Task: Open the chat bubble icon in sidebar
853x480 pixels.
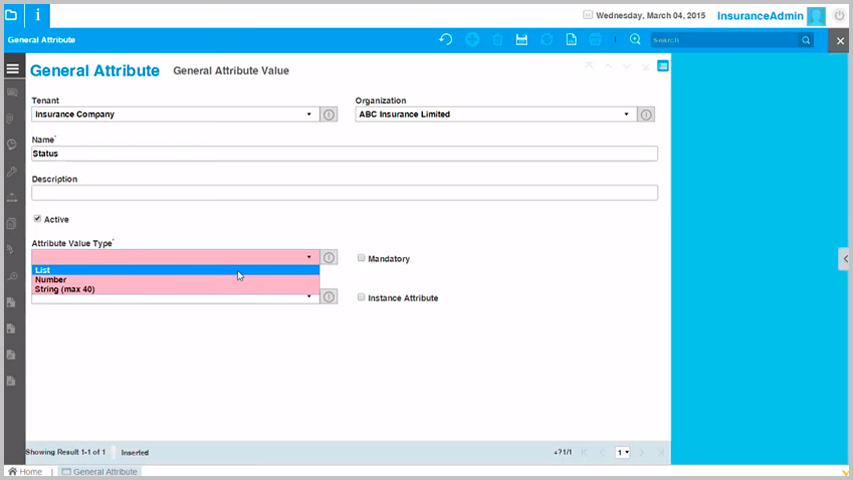Action: (x=12, y=93)
